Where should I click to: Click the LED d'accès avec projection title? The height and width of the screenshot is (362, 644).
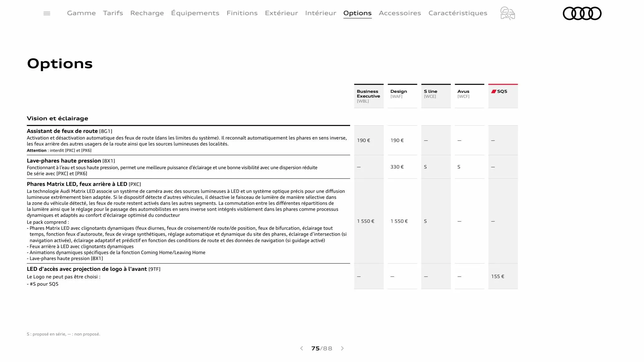tap(87, 269)
